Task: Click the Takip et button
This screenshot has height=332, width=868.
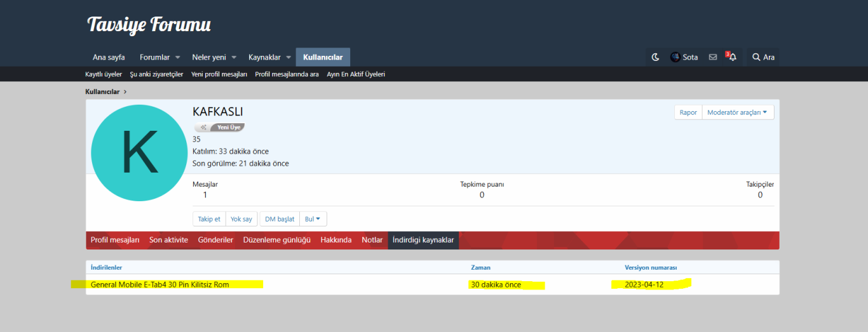Action: [209, 219]
